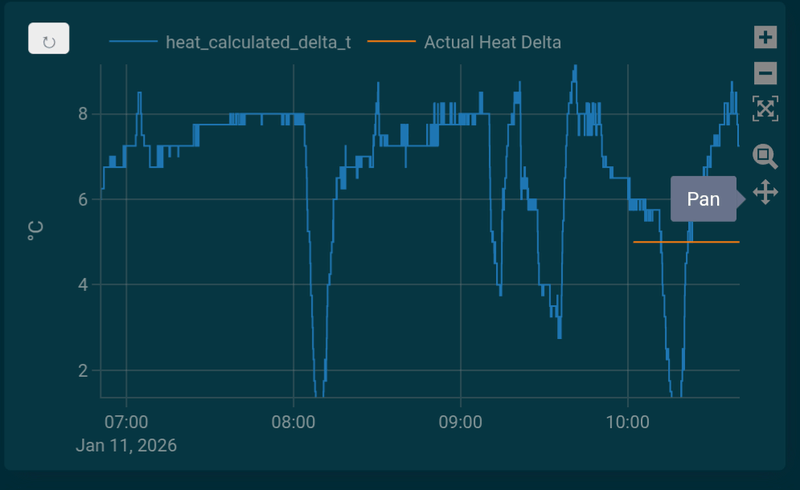Viewport: 800px width, 490px height.
Task: Click the 08:00 x-axis tick label
Action: (x=293, y=421)
